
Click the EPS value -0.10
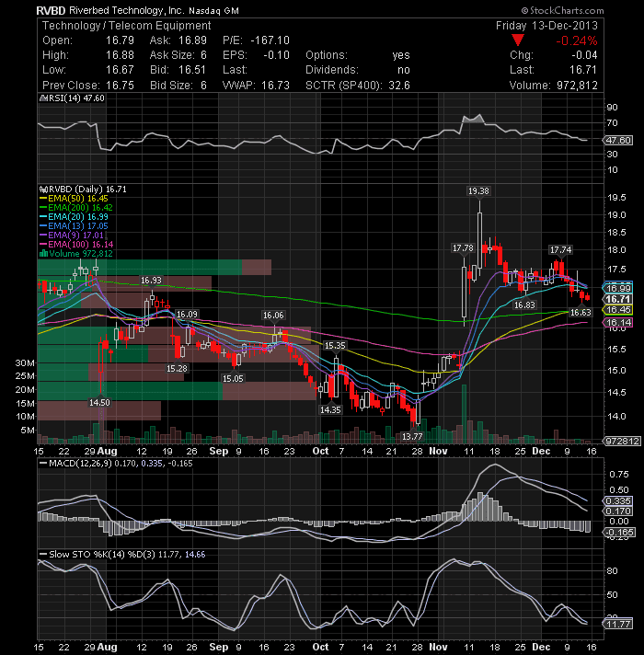[277, 55]
